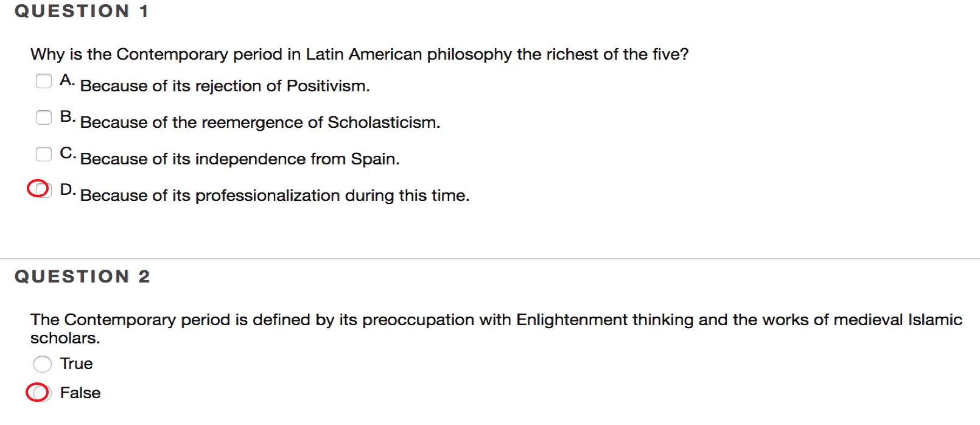Viewport: 980px width, 425px height.
Task: Click the "True" text label
Action: pos(76,364)
